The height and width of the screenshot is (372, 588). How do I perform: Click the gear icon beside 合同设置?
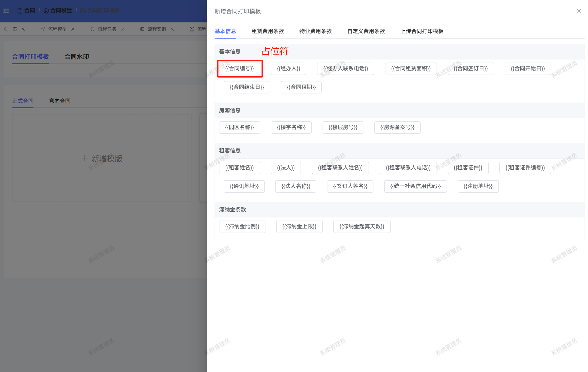[x=46, y=11]
